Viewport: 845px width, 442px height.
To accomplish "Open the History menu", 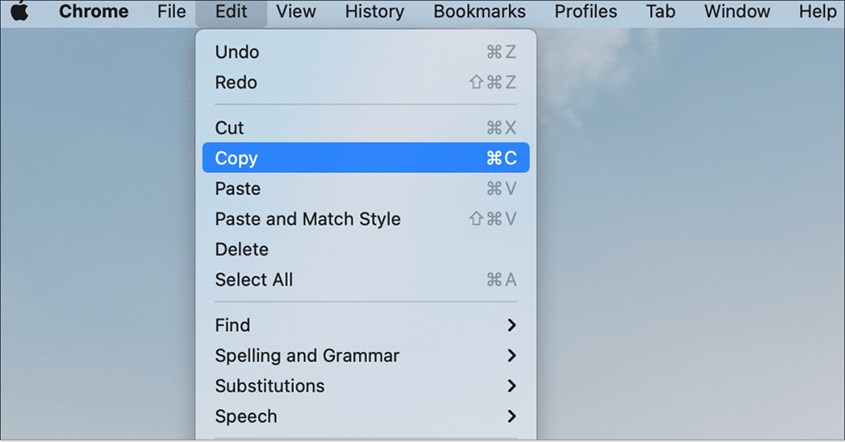I will 375,11.
